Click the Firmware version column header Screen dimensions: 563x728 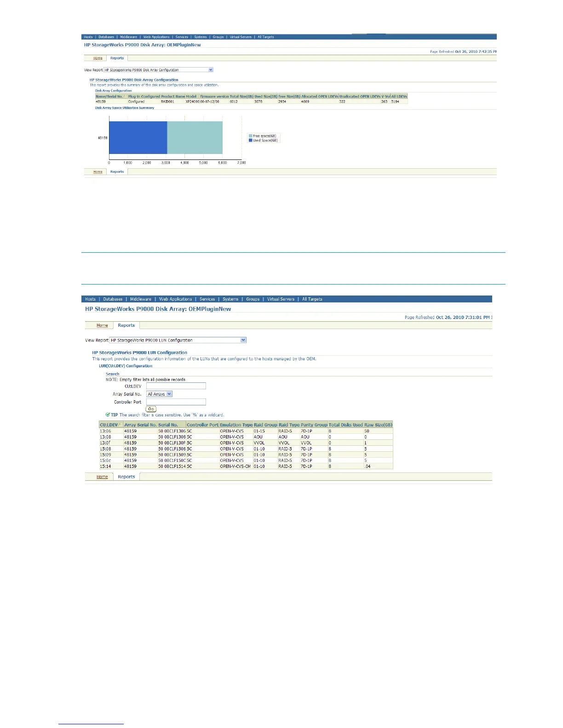214,97
